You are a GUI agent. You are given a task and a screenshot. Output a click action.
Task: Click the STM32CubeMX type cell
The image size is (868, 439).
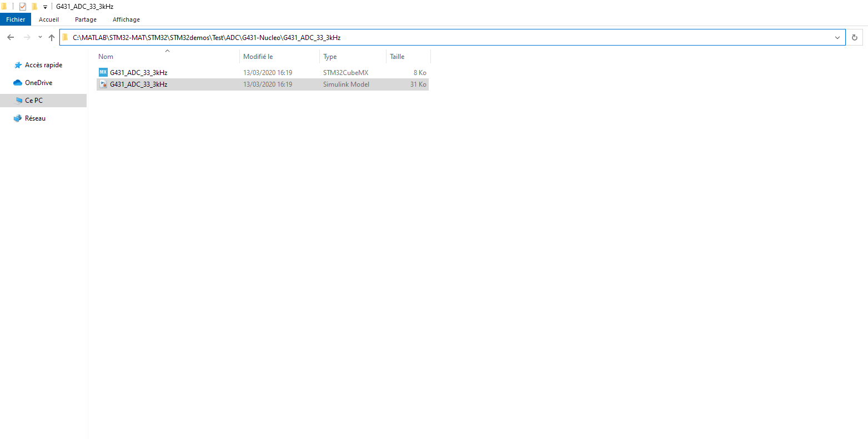(345, 73)
